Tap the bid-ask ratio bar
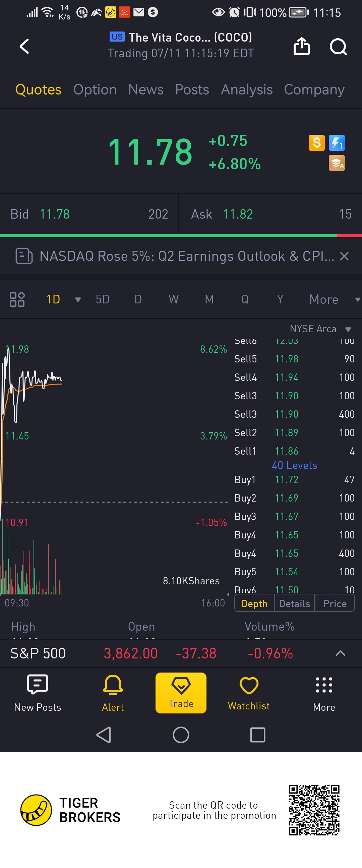Image resolution: width=362 pixels, height=868 pixels. click(181, 236)
